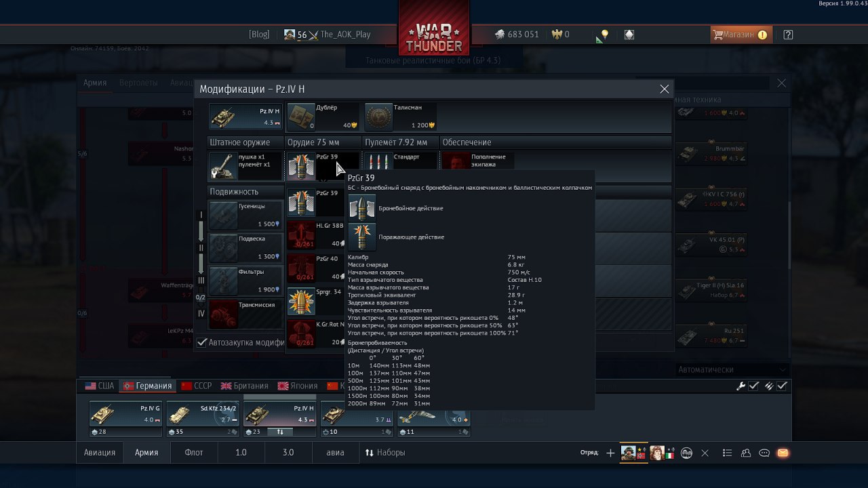Viewport: 868px width, 488px height.
Task: Select the Подвеска suspension modification
Action: pos(245,247)
